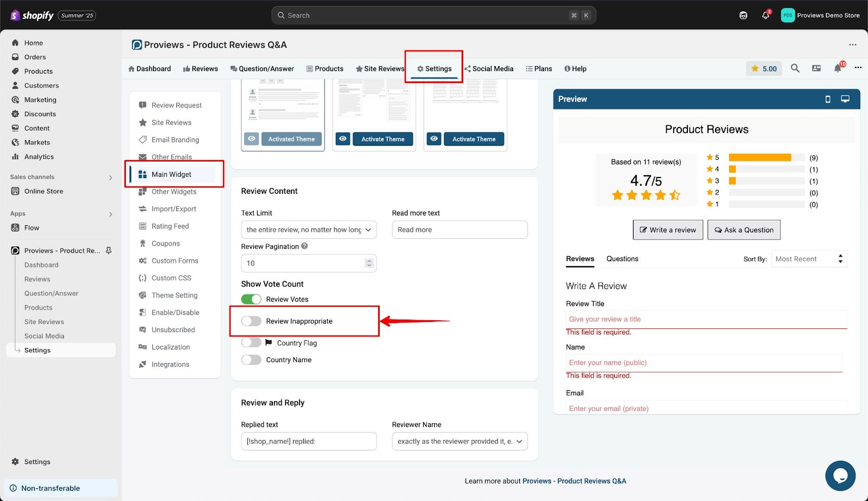This screenshot has width=868, height=501.
Task: Open the Site Reviews tab
Action: [380, 69]
